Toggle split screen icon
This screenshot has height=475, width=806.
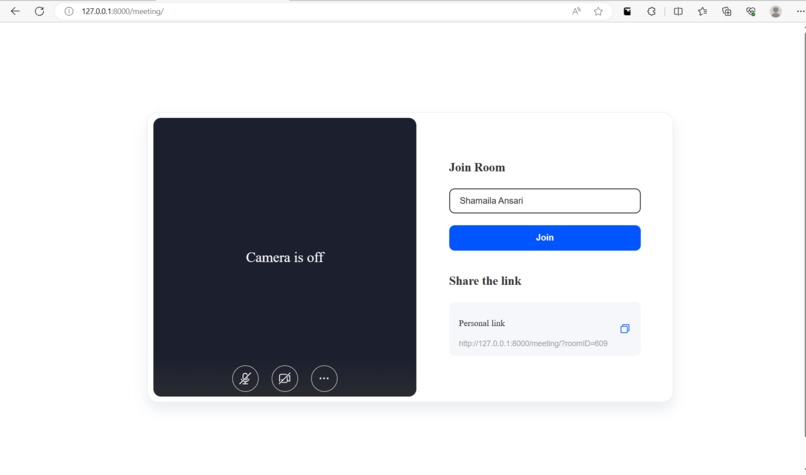[679, 11]
